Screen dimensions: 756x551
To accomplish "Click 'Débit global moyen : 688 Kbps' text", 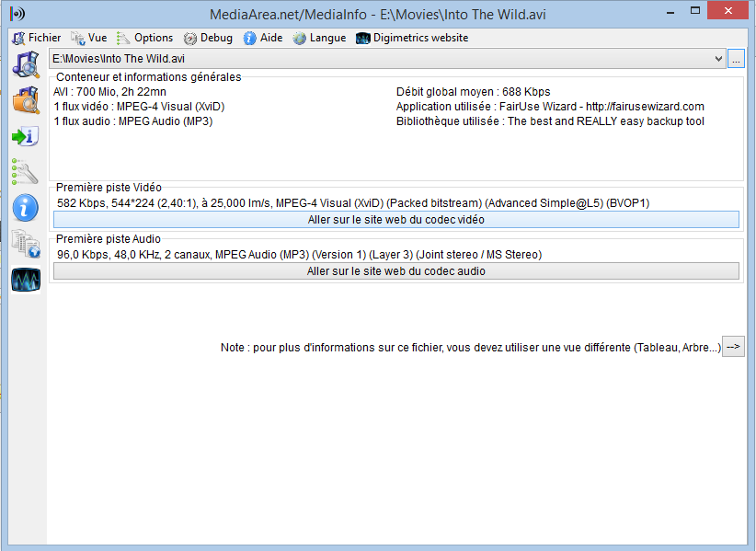I will 473,92.
